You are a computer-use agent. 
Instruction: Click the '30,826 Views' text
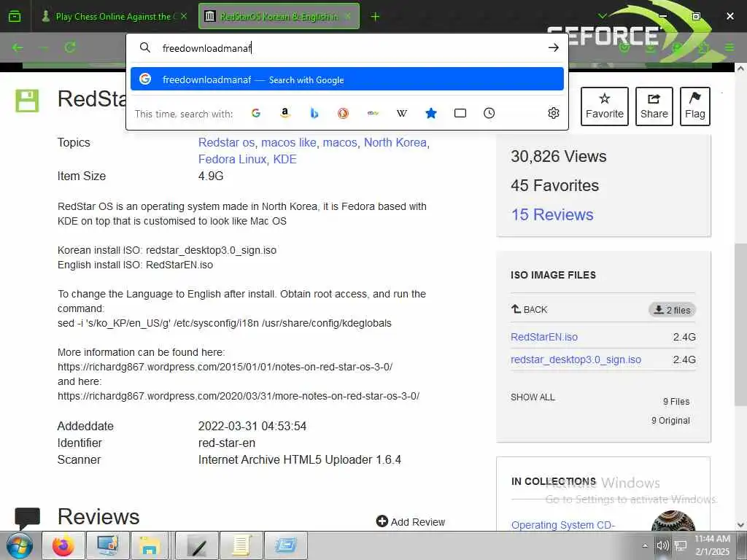(x=558, y=156)
